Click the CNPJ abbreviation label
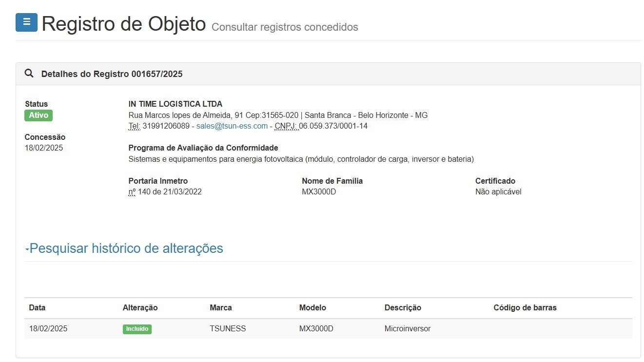Image resolution: width=644 pixels, height=362 pixels. coord(286,126)
